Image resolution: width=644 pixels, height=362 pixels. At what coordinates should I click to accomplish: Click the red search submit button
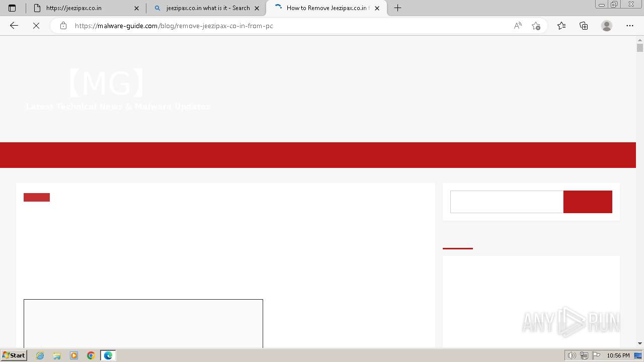pos(588,202)
